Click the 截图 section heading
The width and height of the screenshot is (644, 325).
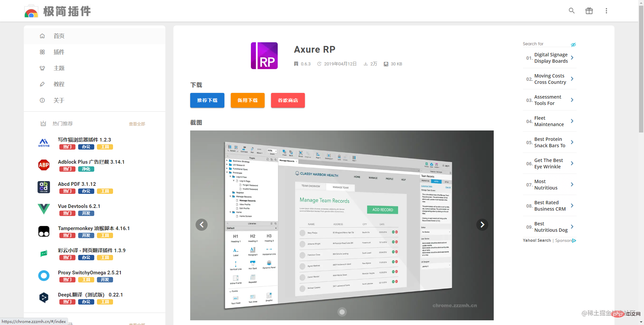pos(196,122)
